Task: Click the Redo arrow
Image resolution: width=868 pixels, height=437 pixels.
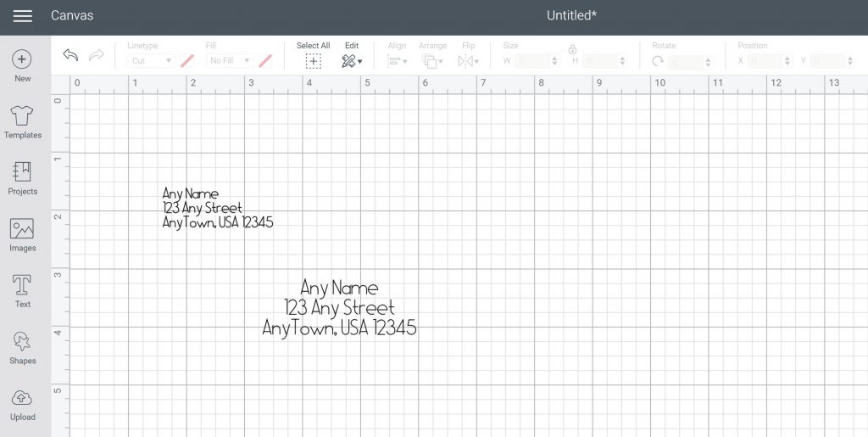Action: [x=97, y=56]
